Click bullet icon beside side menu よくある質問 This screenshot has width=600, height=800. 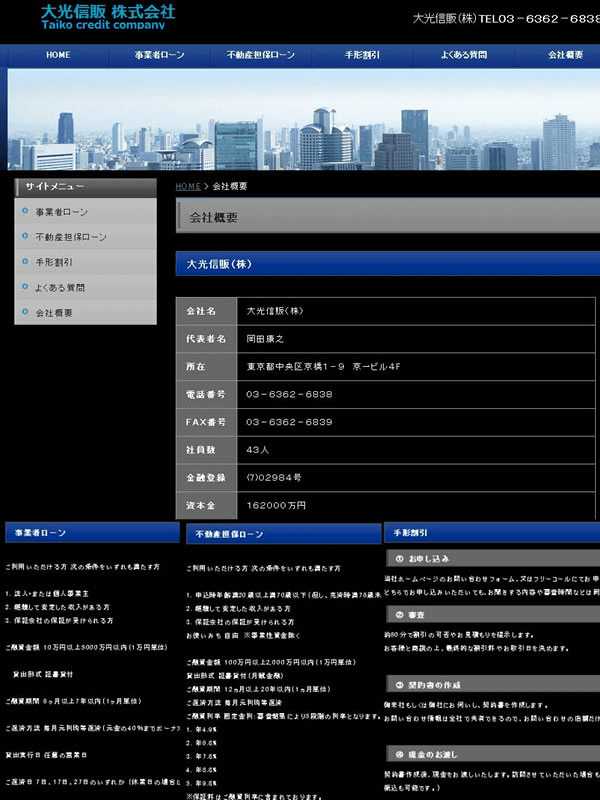point(25,286)
